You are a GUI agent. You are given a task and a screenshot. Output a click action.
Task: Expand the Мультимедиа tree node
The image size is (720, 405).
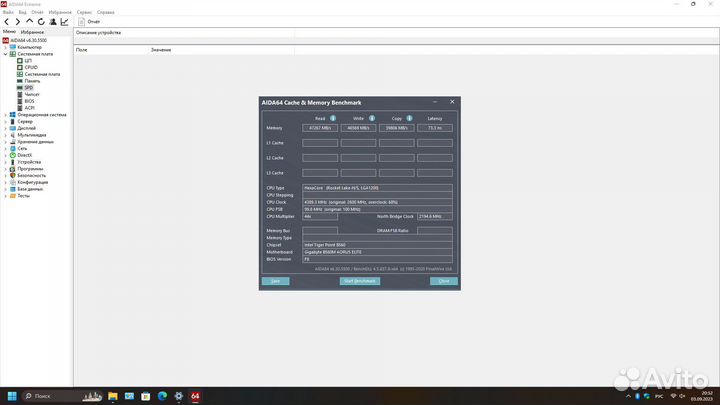click(6, 135)
